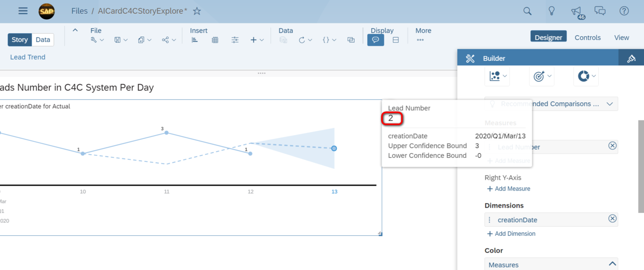Screen dimensions: 644x270
Task: Open the copy and paste dropdown
Action: pyautogui.click(x=144, y=40)
